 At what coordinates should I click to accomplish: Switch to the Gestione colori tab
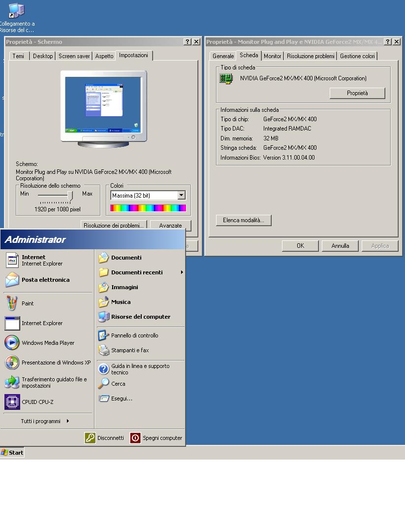pos(357,56)
